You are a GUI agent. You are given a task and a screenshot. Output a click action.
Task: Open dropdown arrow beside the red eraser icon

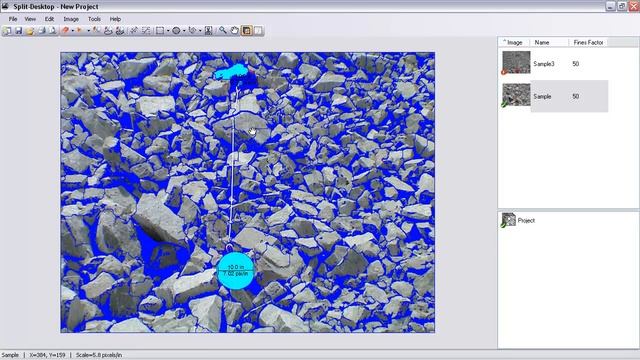tap(73, 31)
